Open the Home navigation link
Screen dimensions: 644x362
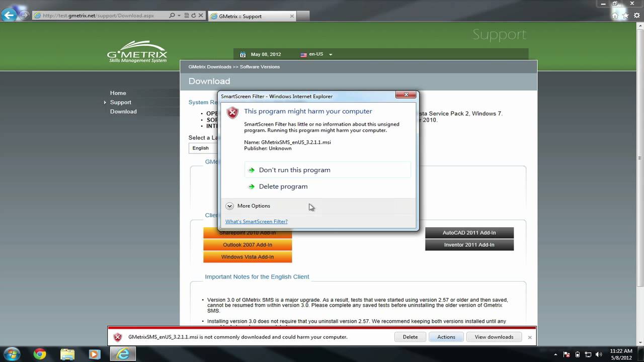118,93
